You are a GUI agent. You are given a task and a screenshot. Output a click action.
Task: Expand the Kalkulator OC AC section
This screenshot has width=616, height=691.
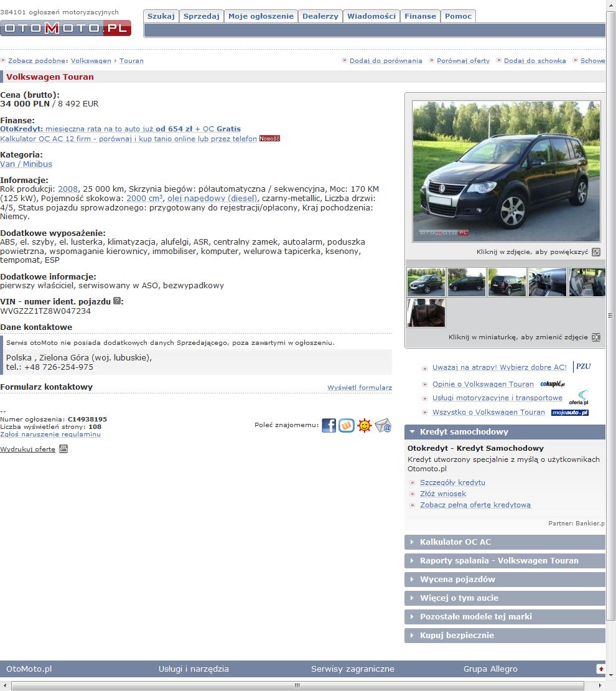click(x=505, y=542)
